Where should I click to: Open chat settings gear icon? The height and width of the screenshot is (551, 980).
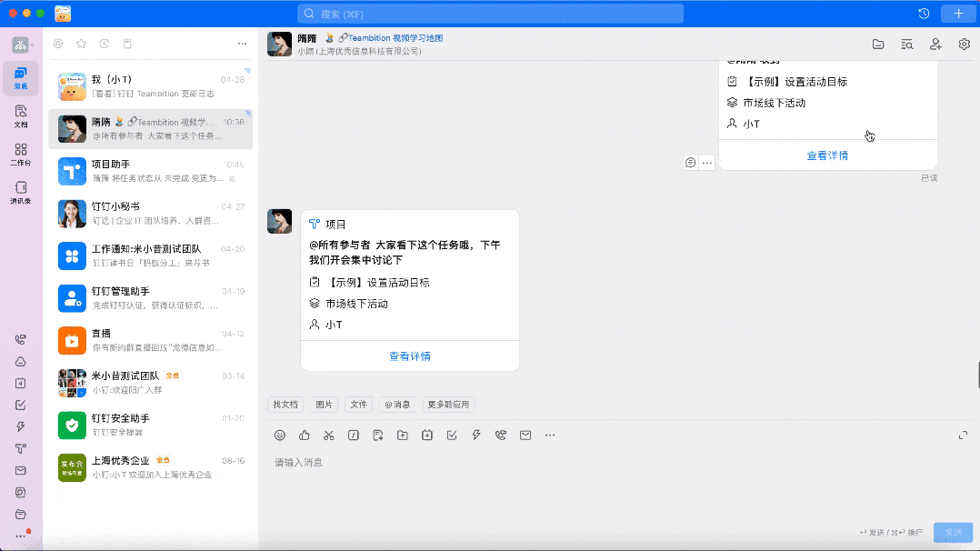tap(965, 44)
